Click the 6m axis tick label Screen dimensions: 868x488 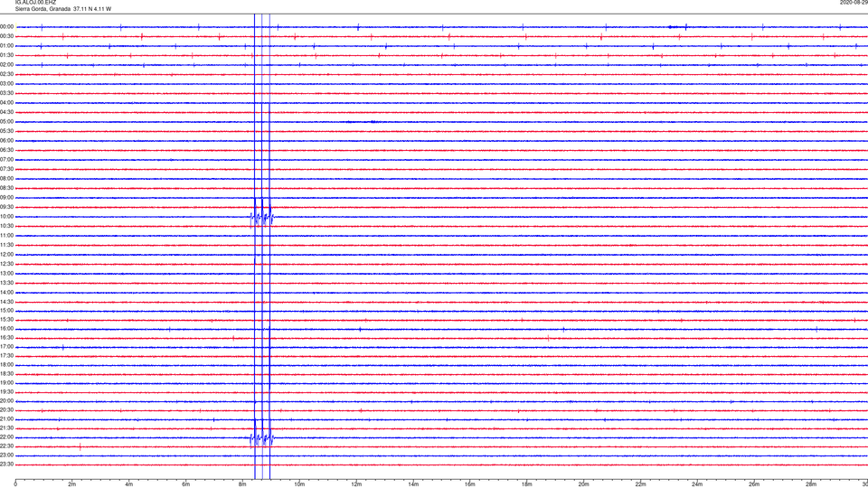186,484
